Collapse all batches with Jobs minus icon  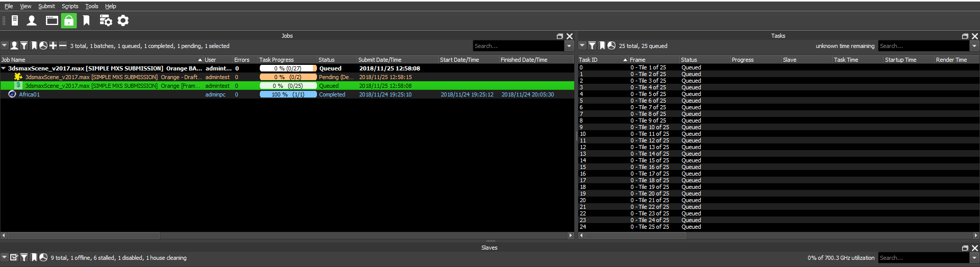pyautogui.click(x=63, y=46)
